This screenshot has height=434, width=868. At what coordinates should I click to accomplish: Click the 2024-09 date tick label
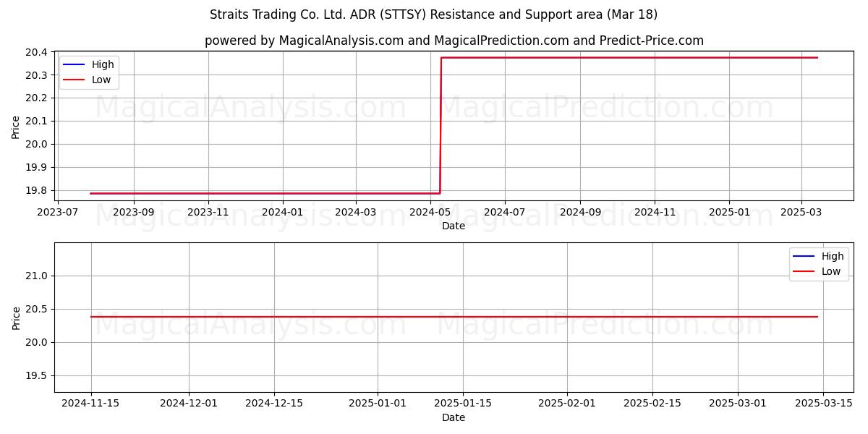coord(580,213)
